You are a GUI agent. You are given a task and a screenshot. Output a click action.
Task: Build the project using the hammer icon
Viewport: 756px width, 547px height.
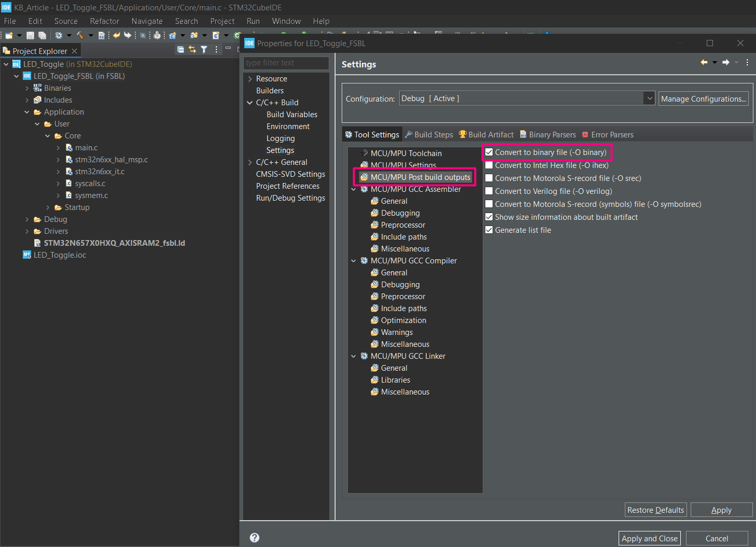81,35
